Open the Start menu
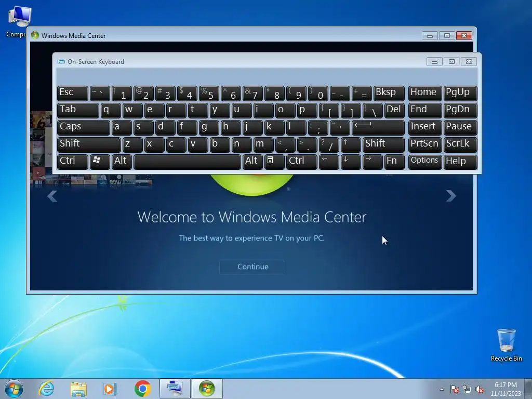The height and width of the screenshot is (399, 532). click(14, 389)
